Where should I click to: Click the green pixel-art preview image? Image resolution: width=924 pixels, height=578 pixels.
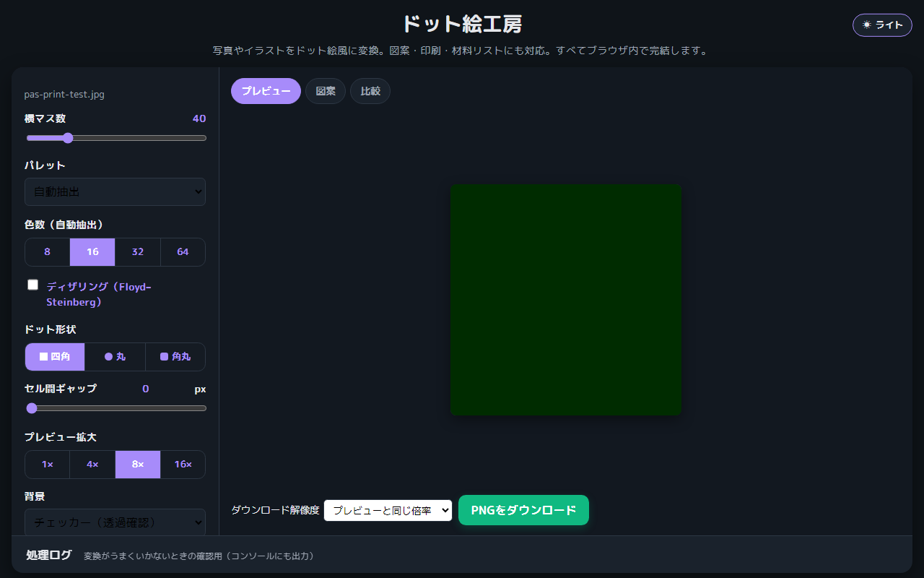(x=566, y=300)
